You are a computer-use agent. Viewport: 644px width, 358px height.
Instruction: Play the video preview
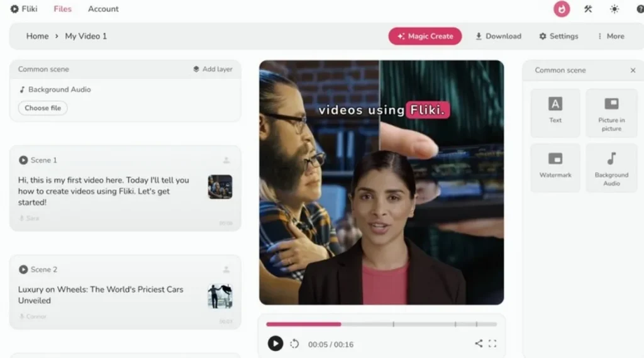[275, 344]
